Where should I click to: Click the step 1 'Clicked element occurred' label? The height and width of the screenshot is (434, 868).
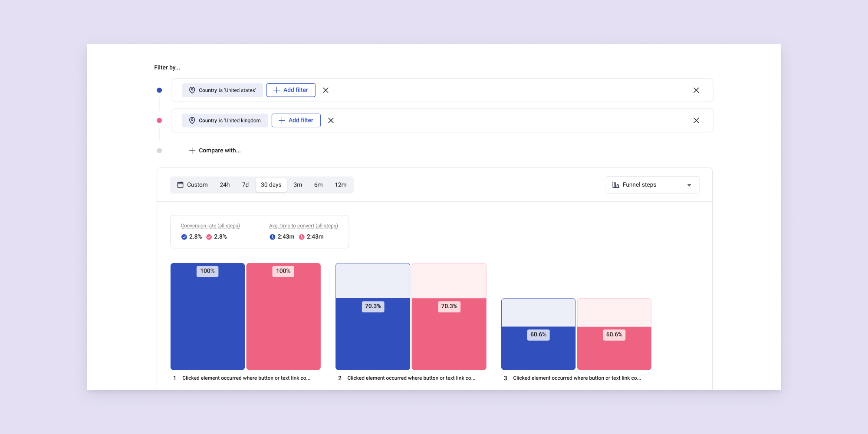click(x=246, y=378)
